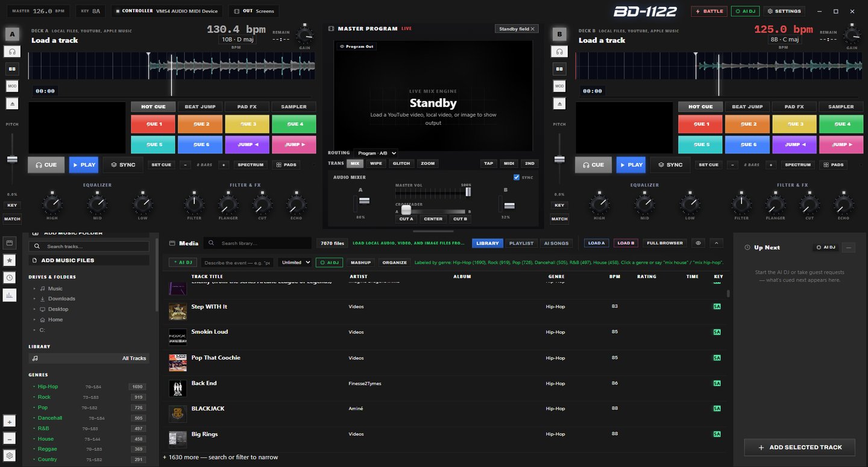Switch to the AI Songs tab
Screen dimensions: 868x467
click(556, 243)
